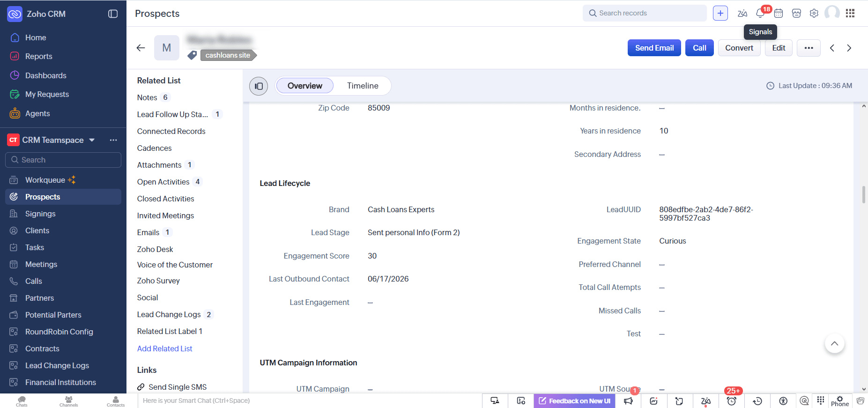Screen dimensions: 868x408
Task: Toggle the related list panel button
Action: 259,86
